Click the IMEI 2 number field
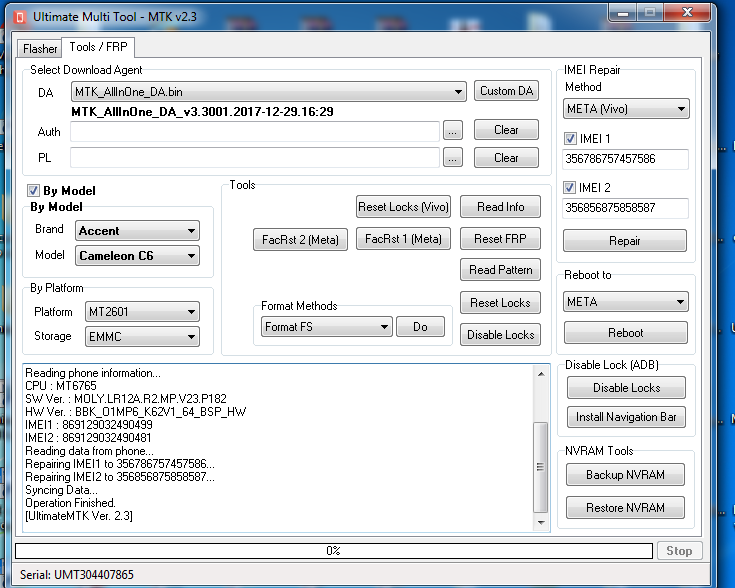The height and width of the screenshot is (588, 735). coord(625,208)
